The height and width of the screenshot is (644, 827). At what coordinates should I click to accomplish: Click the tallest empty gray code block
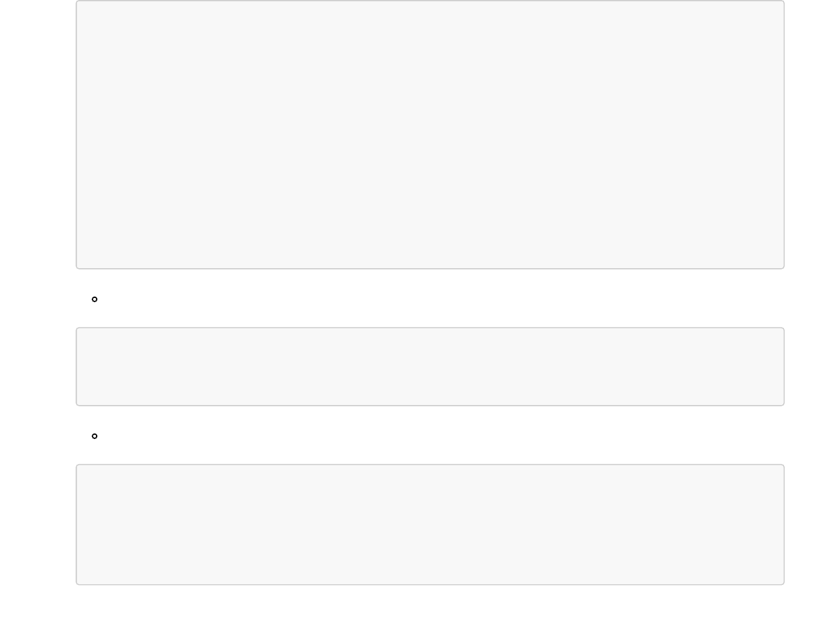429,134
